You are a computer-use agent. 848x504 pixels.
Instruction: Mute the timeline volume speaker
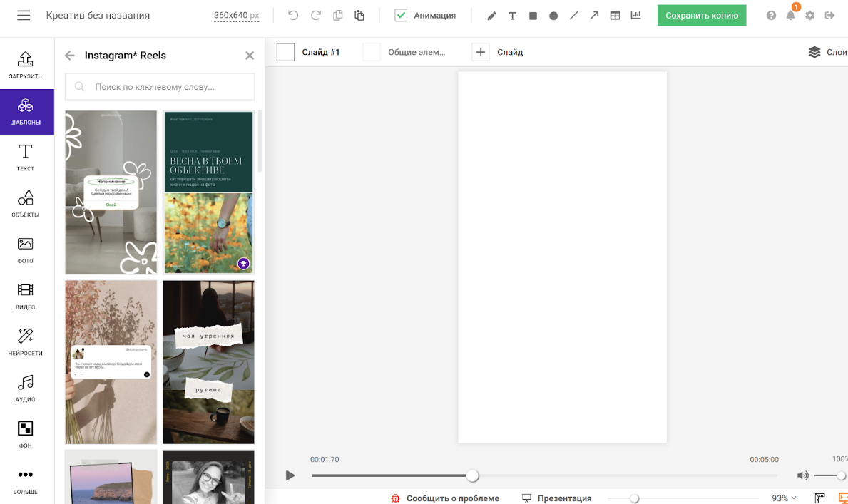point(802,475)
